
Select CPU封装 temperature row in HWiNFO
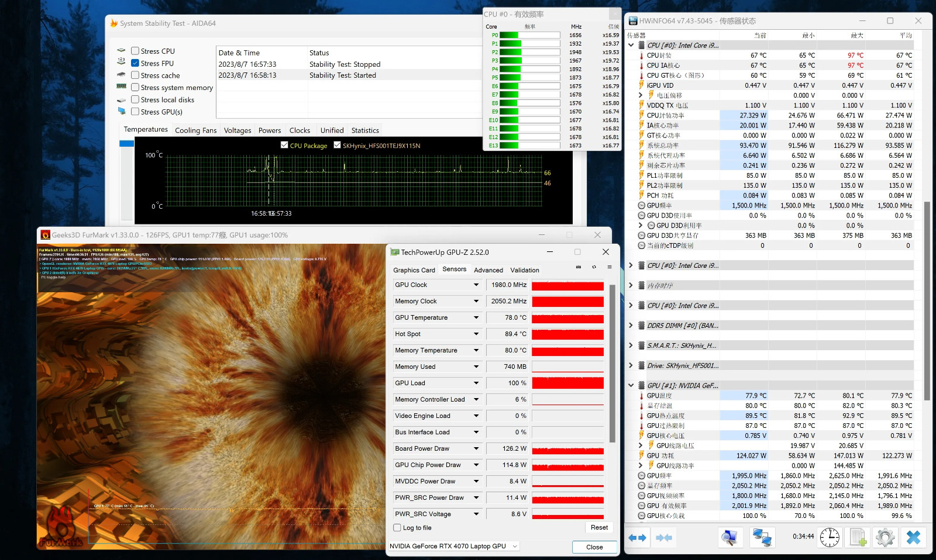pyautogui.click(x=776, y=56)
